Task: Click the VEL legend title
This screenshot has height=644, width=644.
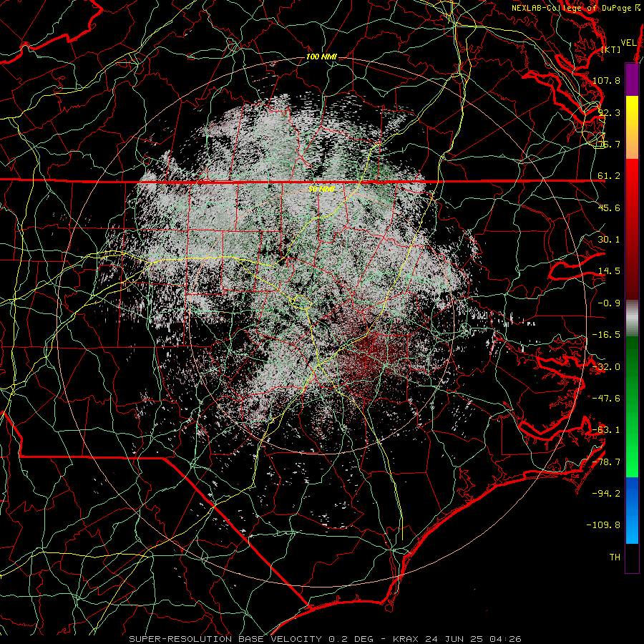Action: (628, 43)
